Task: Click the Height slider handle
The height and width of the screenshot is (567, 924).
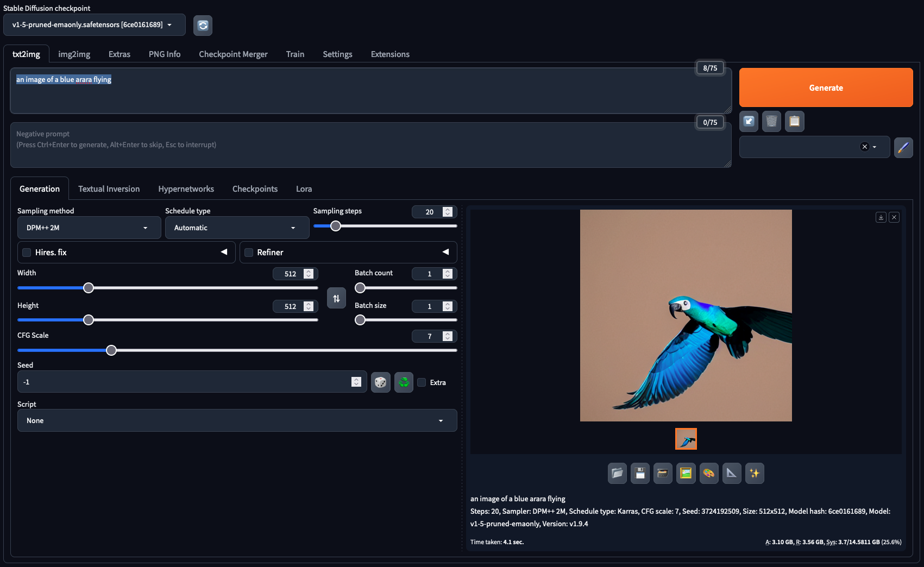Action: [89, 320]
